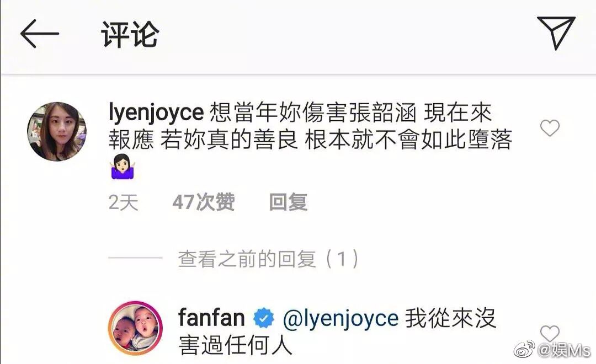This screenshot has height=364, width=596.
Task: Click the 评论 page title
Action: pos(130,35)
